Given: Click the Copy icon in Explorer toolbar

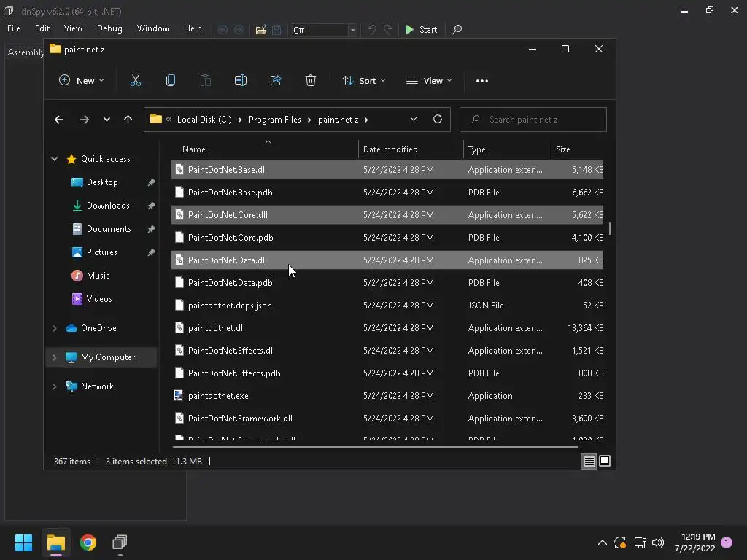Looking at the screenshot, I should [170, 80].
